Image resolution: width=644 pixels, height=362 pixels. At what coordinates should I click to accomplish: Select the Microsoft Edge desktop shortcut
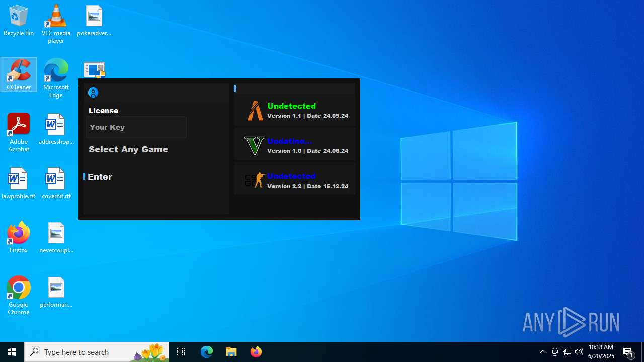[56, 78]
